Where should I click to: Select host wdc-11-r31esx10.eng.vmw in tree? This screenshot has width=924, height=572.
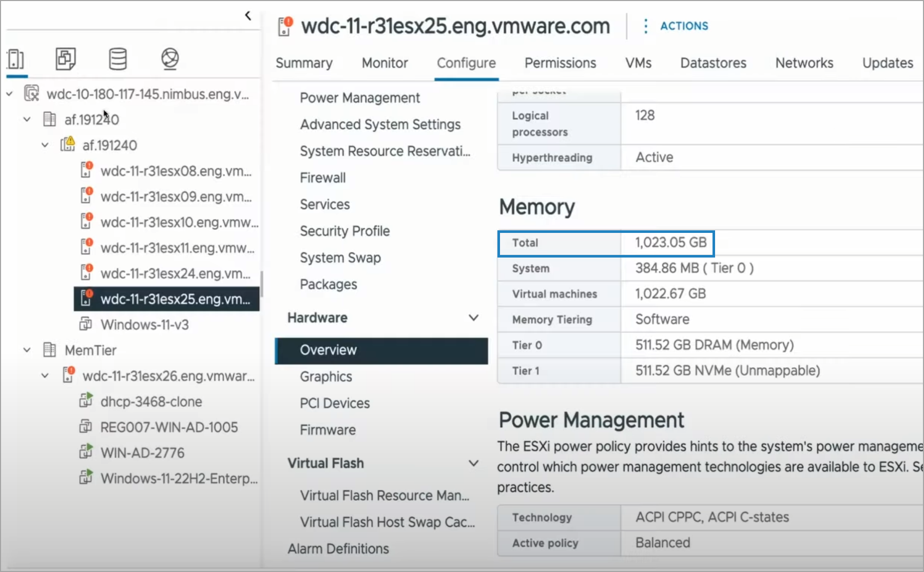click(x=180, y=222)
